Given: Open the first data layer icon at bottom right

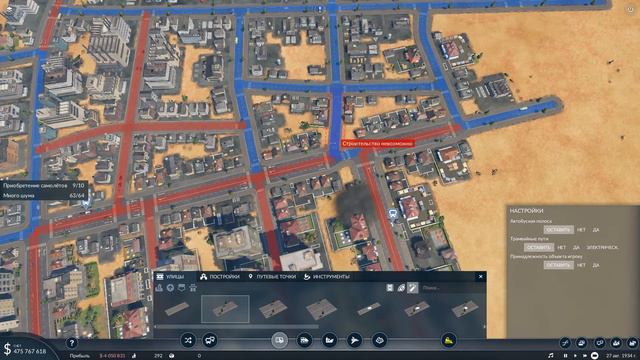Looking at the screenshot, I should [565, 343].
